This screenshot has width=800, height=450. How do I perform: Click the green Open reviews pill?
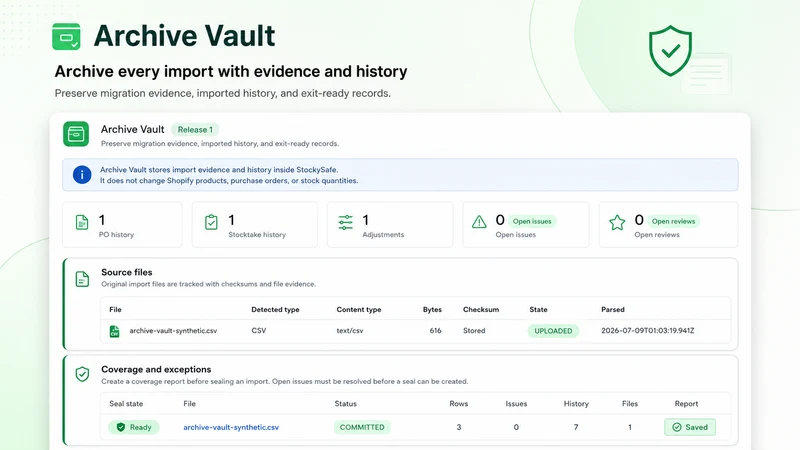(x=673, y=221)
